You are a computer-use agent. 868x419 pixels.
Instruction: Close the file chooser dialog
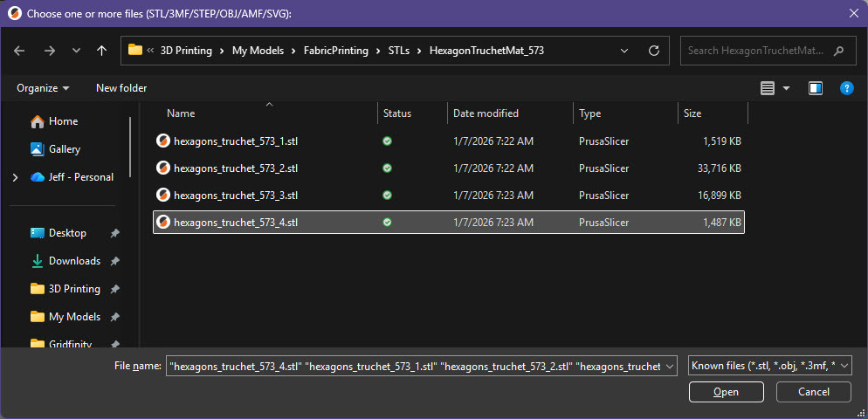click(x=854, y=13)
